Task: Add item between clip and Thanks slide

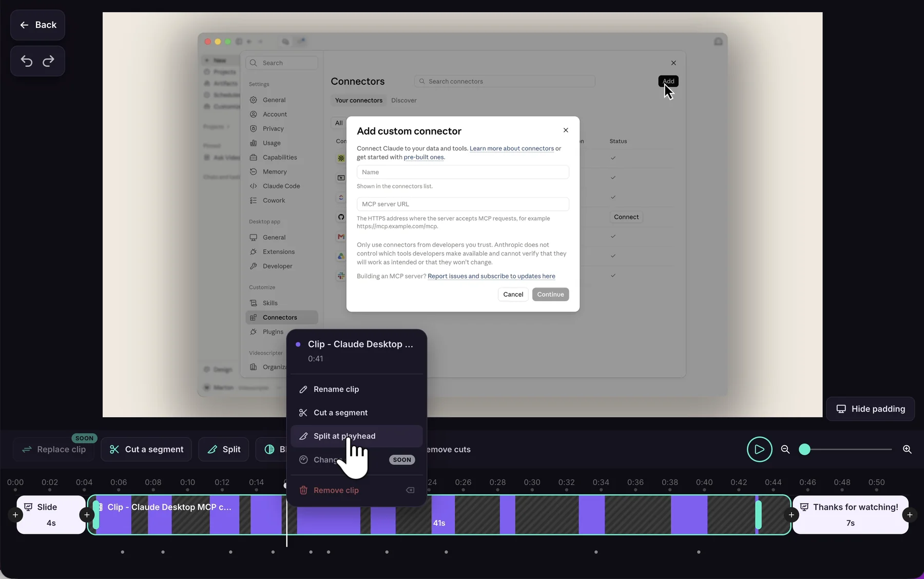Action: pos(791,514)
